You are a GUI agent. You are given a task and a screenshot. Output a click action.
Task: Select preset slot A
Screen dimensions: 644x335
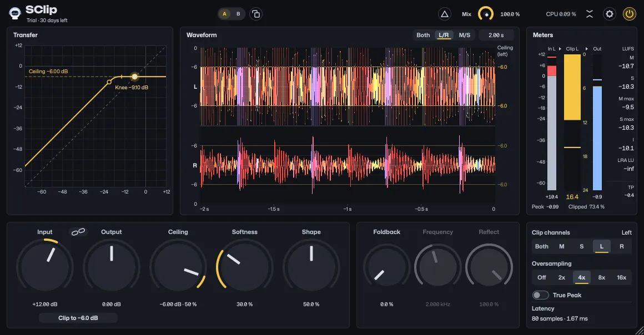(224, 14)
